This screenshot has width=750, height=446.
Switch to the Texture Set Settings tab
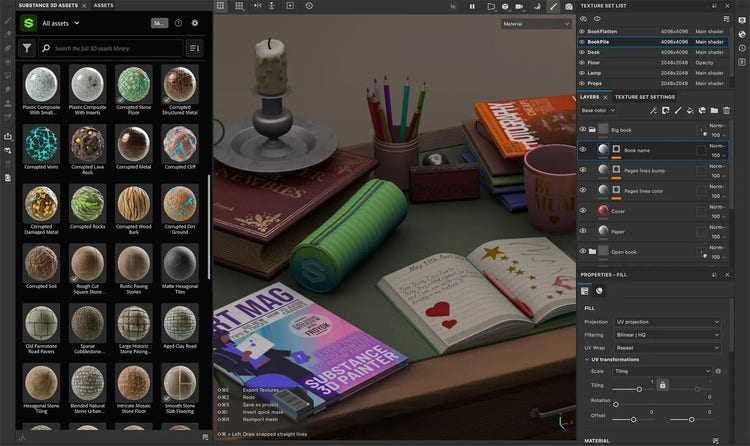coord(644,96)
